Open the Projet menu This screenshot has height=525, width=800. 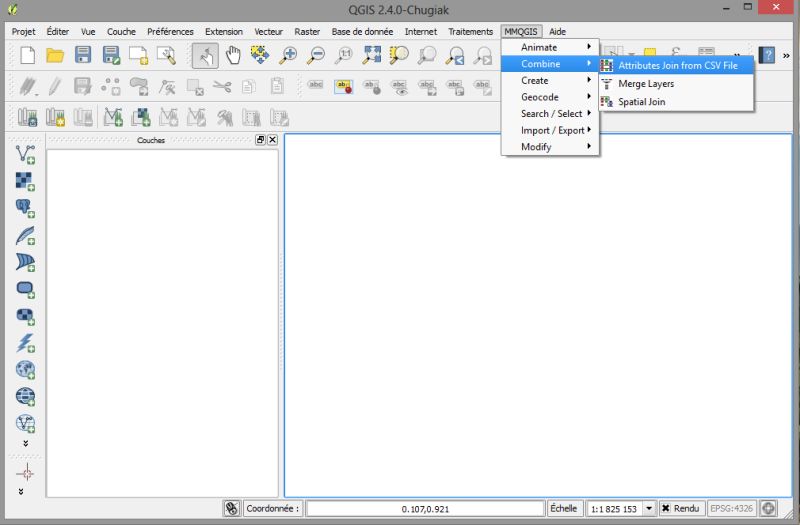click(23, 32)
